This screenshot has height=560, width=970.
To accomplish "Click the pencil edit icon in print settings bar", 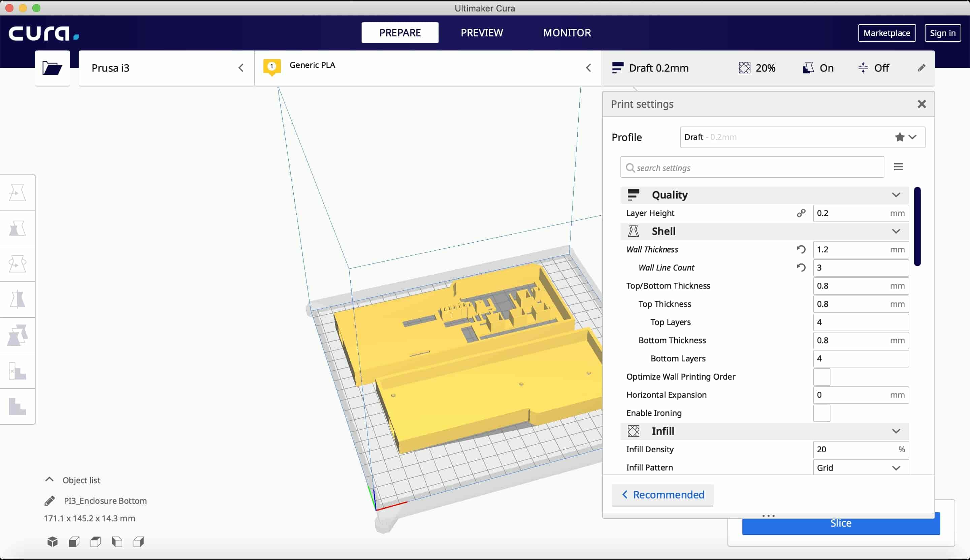I will click(x=922, y=68).
